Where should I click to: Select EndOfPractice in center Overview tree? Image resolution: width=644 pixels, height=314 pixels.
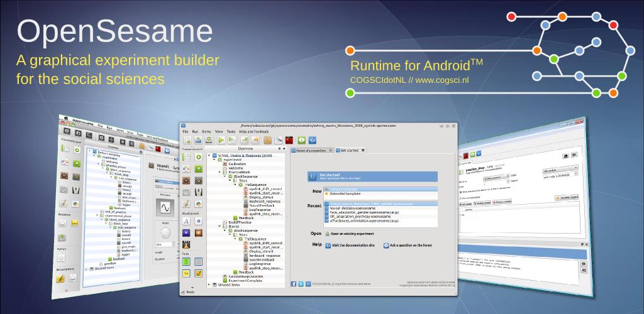[x=240, y=222]
